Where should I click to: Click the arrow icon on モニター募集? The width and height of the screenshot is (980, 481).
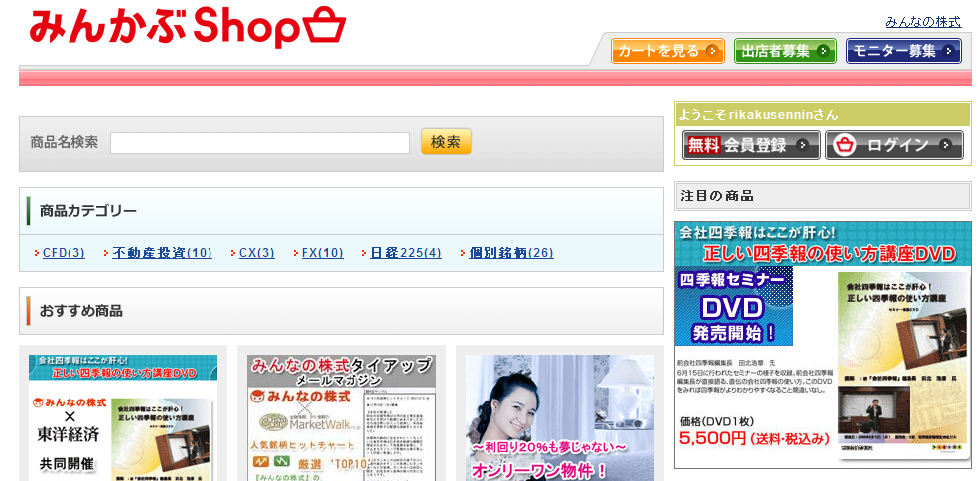[949, 52]
